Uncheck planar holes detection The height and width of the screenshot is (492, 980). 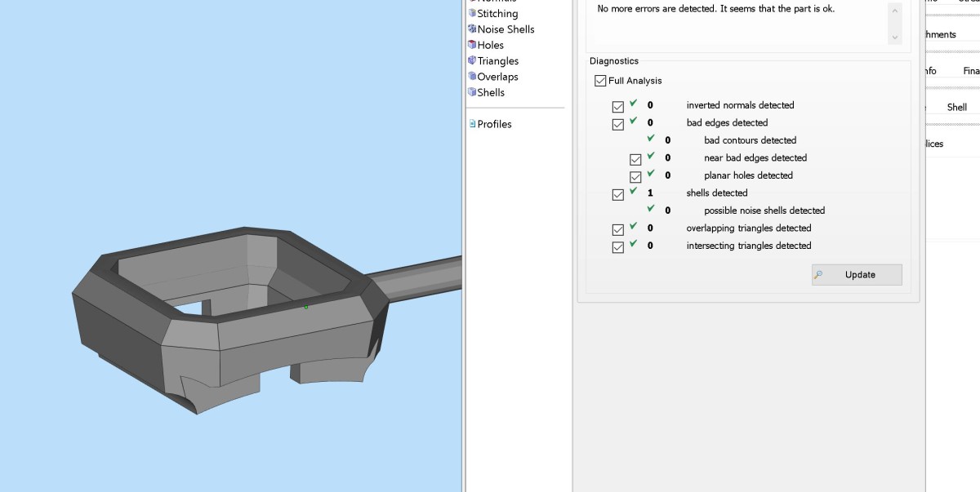(635, 176)
